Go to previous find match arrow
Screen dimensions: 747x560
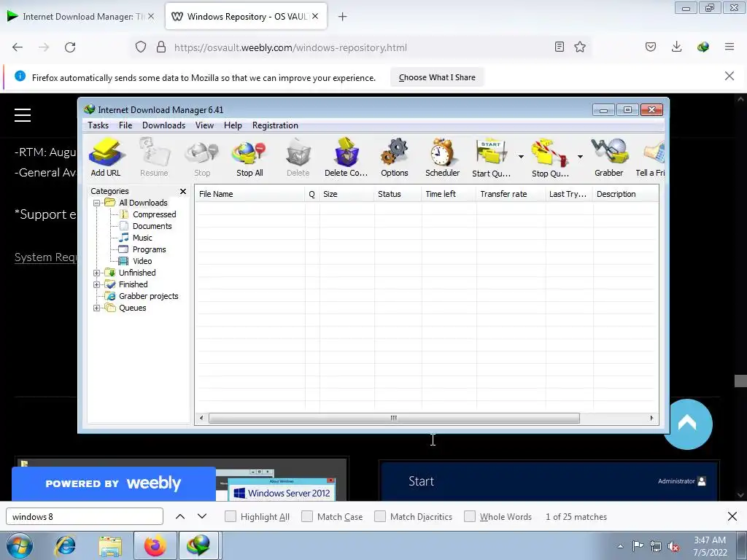pos(180,517)
